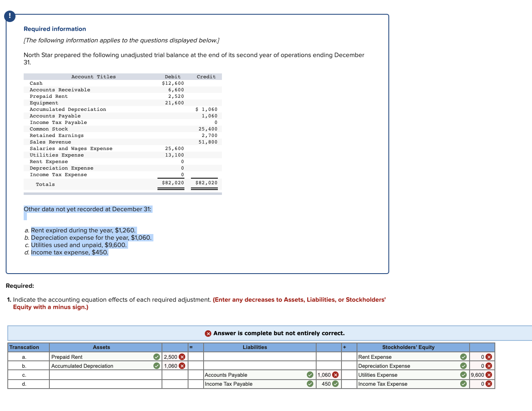Click red X beside Accounts Payable 1,060 amount
532x411 pixels.
(x=335, y=375)
